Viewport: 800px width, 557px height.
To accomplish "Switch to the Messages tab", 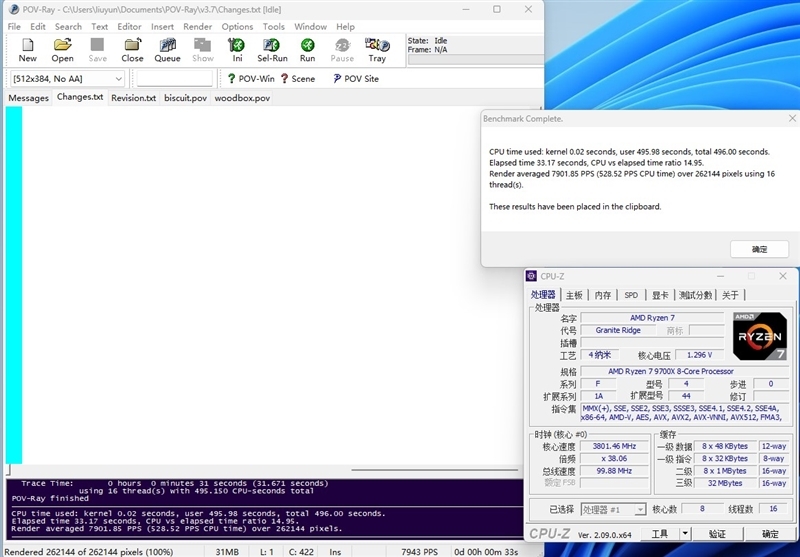I will [x=29, y=98].
